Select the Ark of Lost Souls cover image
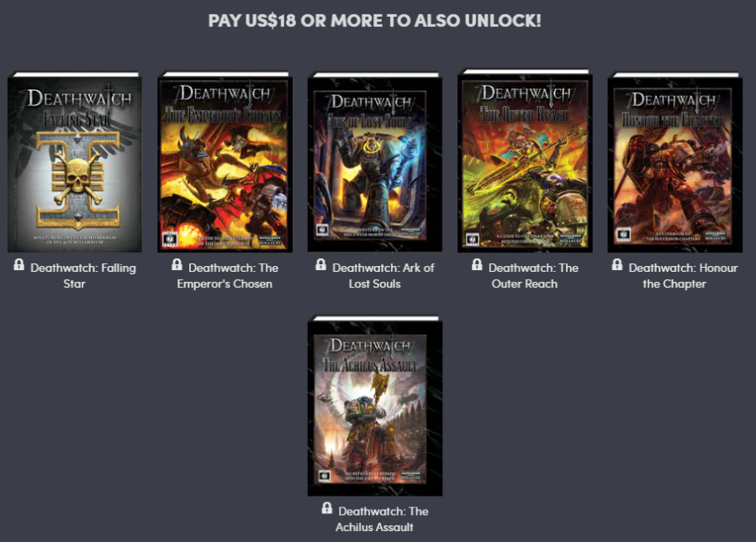Image resolution: width=756 pixels, height=542 pixels. coord(374,162)
